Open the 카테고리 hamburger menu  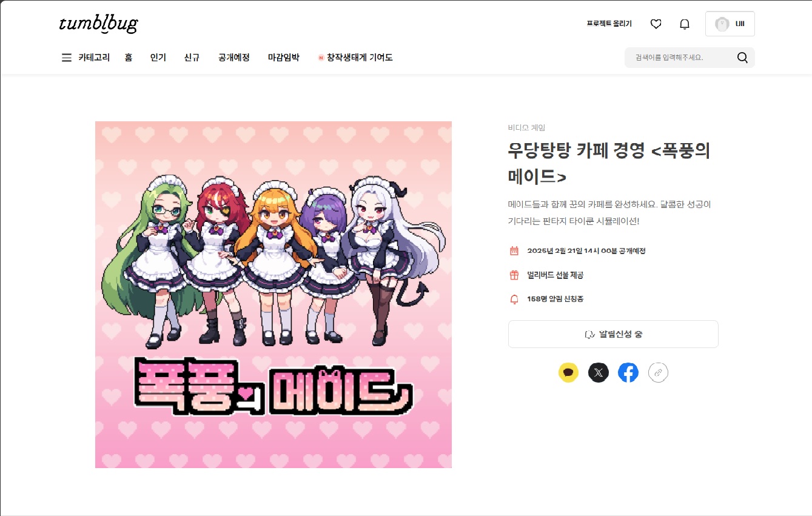tap(86, 58)
